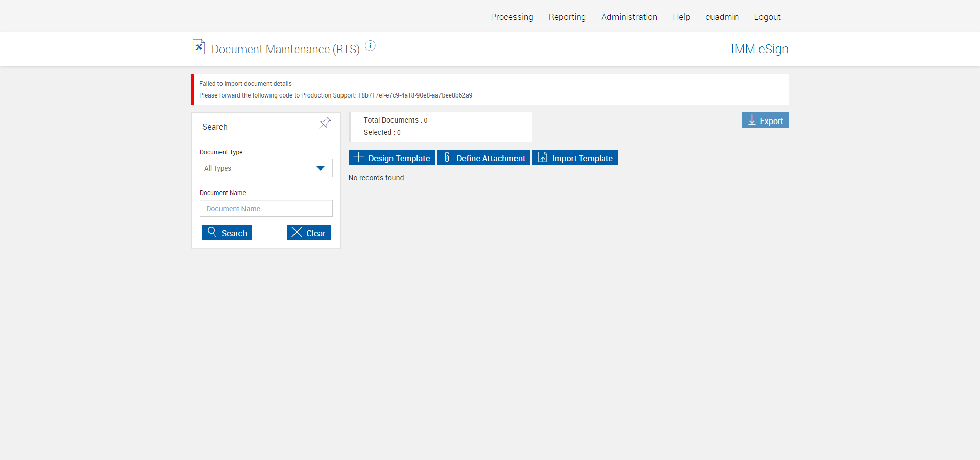Screen dimensions: 980x460
Task: Open the cuadmin user menu
Action: tap(722, 17)
